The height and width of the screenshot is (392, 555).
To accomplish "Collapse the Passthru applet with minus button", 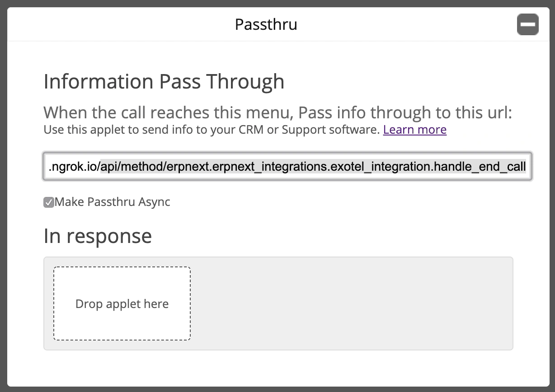I will pyautogui.click(x=527, y=24).
